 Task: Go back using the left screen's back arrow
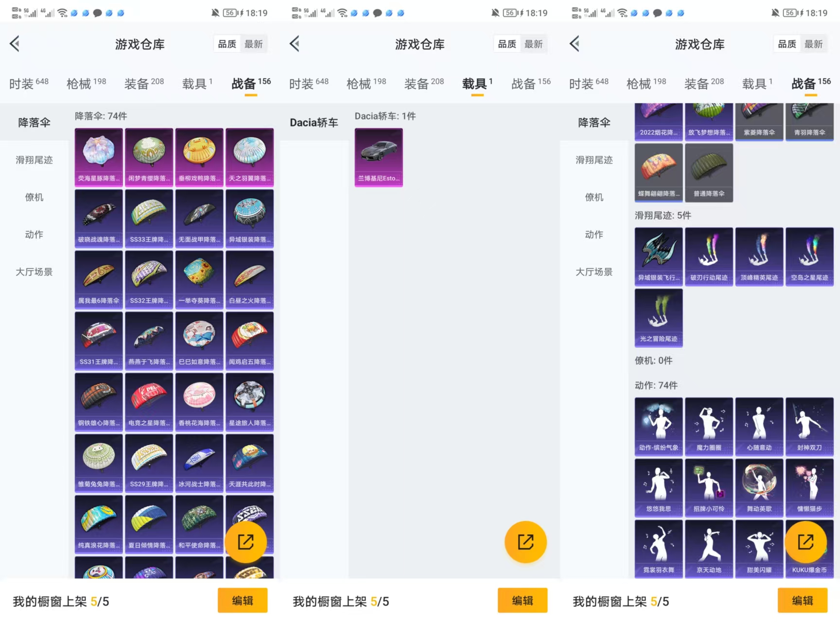15,44
